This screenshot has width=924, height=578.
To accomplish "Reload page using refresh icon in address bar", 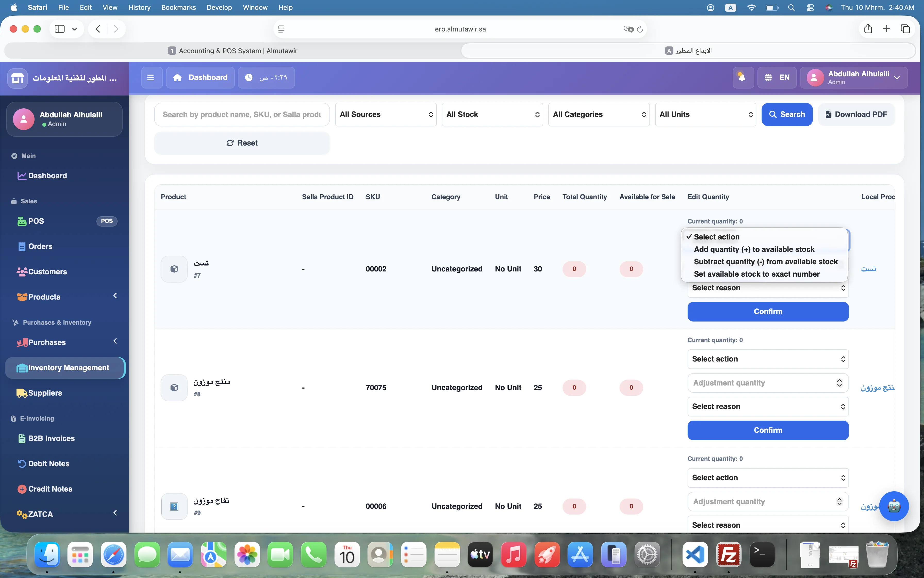I will (x=640, y=29).
